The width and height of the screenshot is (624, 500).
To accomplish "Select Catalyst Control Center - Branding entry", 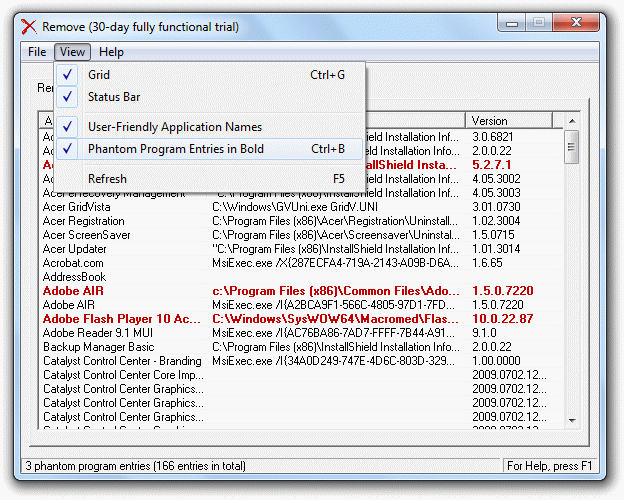I will (122, 361).
